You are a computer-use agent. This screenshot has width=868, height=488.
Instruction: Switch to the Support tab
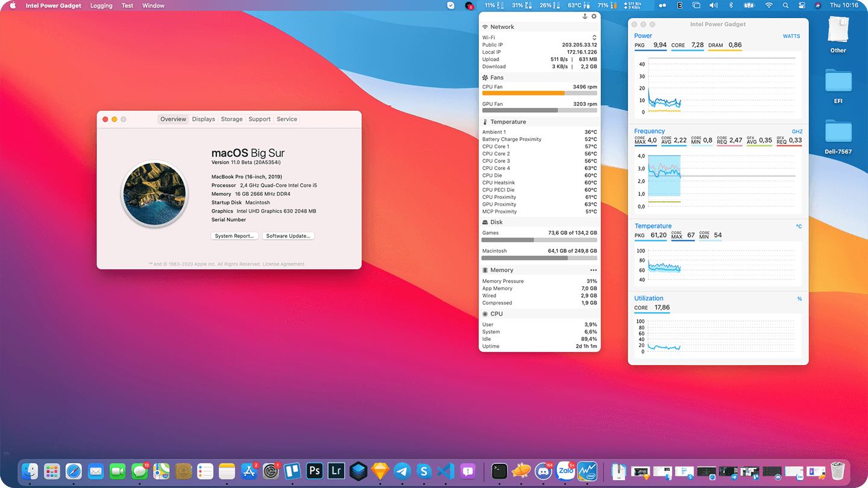pyautogui.click(x=259, y=119)
